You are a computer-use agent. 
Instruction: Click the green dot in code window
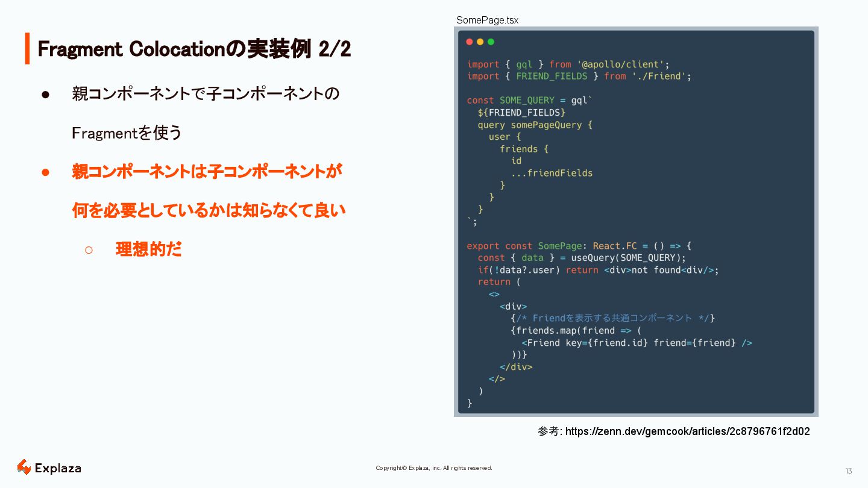[x=491, y=42]
